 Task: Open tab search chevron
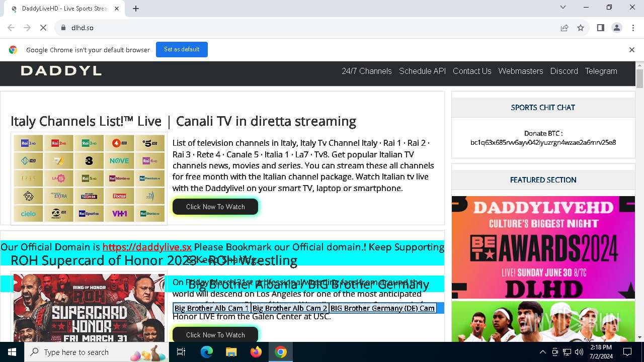click(563, 7)
